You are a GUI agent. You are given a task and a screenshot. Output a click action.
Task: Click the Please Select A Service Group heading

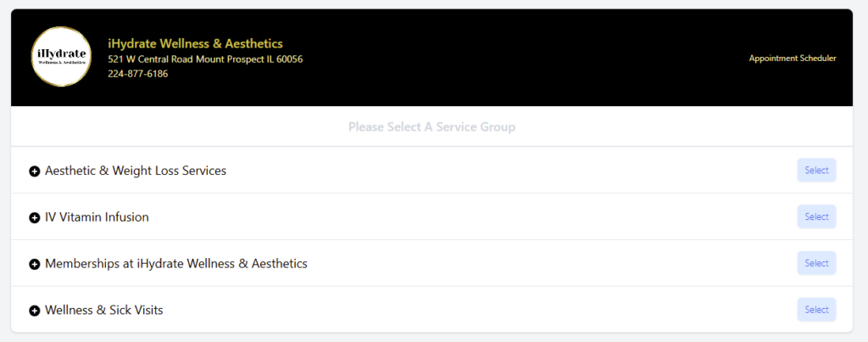pos(431,127)
